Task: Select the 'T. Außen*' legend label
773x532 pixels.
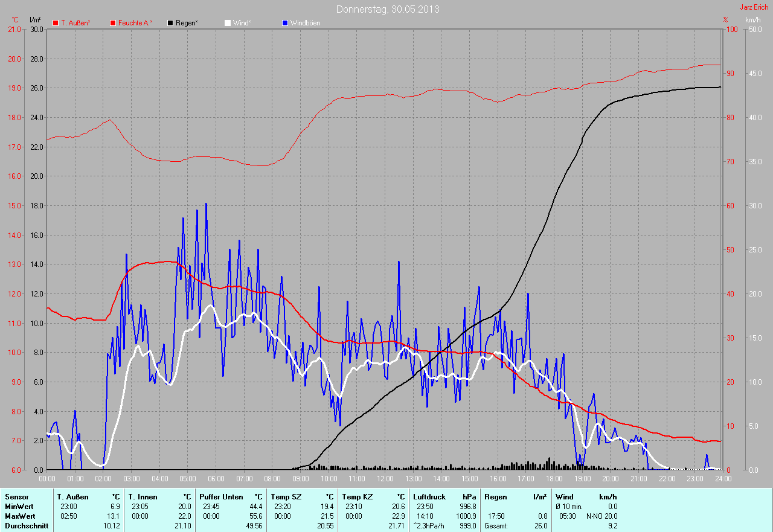Action: point(75,23)
